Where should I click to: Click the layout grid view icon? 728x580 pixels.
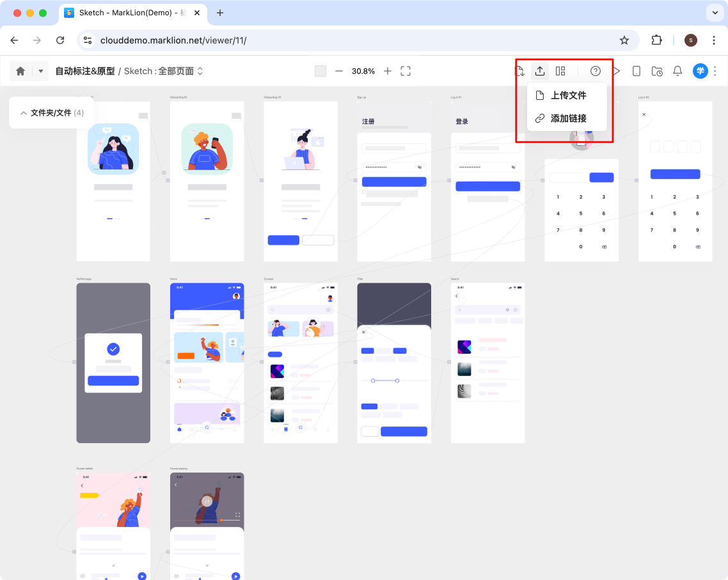pos(560,71)
